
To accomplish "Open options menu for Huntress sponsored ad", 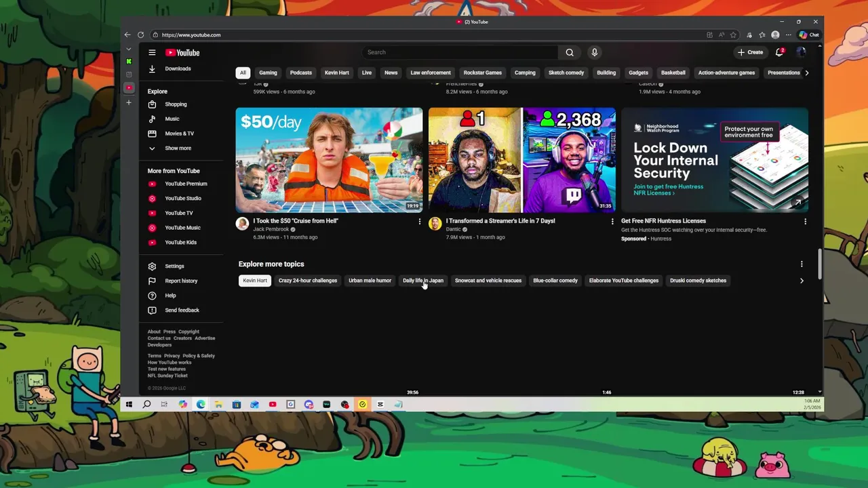I will tap(805, 222).
